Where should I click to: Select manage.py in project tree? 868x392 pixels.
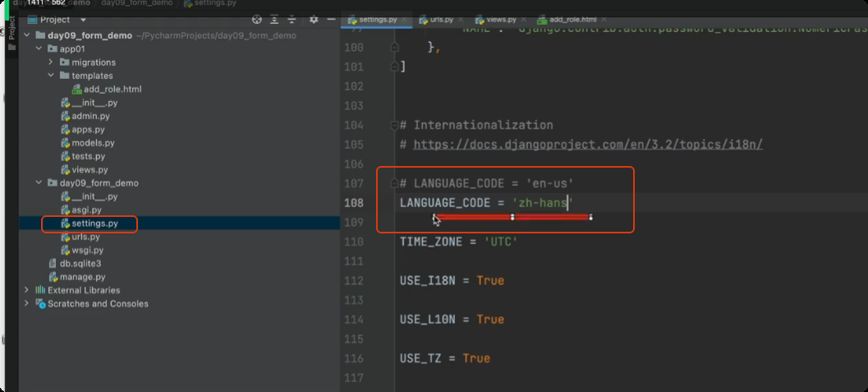pos(77,277)
